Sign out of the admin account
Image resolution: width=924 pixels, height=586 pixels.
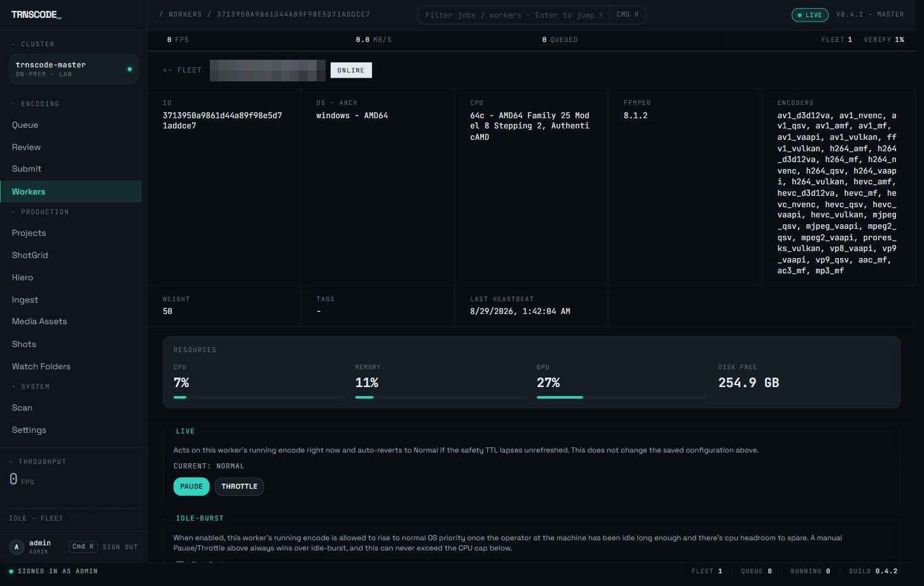[x=120, y=547]
